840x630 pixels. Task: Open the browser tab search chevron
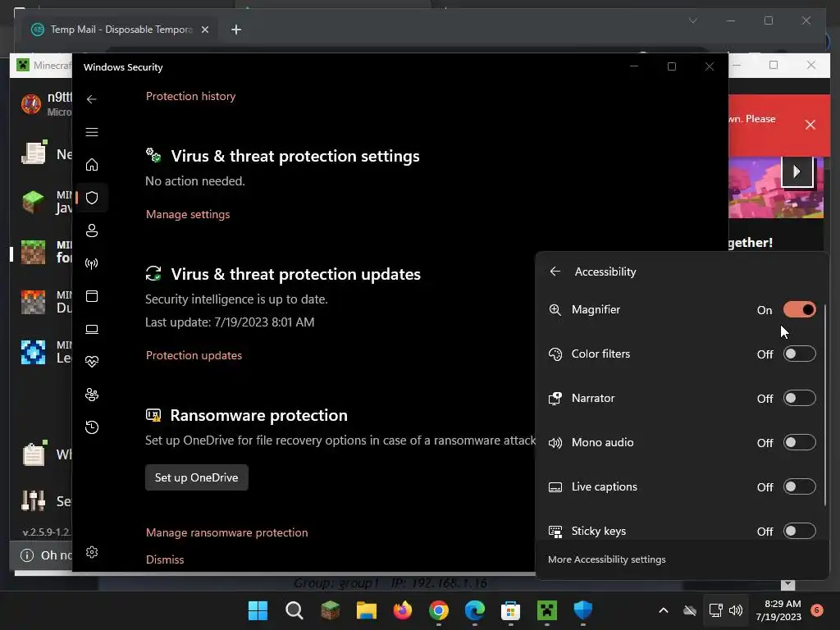pos(692,21)
